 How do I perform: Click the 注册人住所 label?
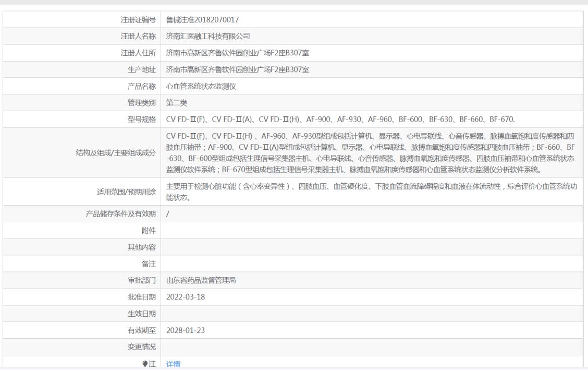coord(138,53)
